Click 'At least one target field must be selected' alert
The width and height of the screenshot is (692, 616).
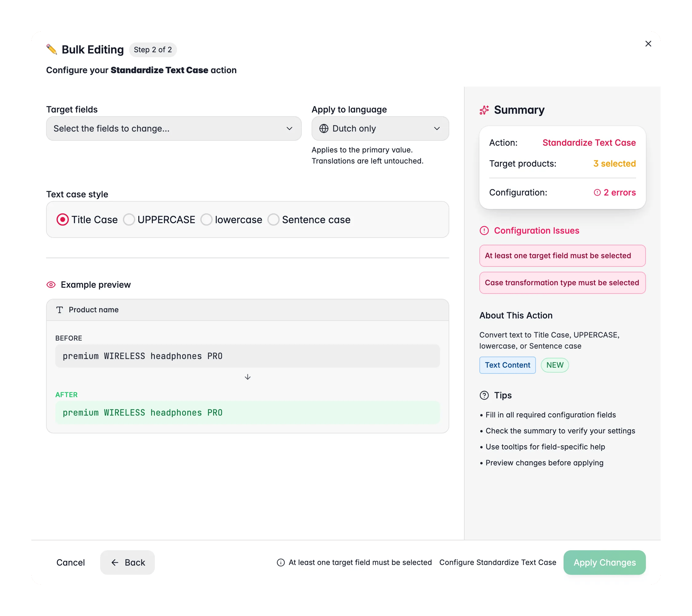click(x=562, y=256)
